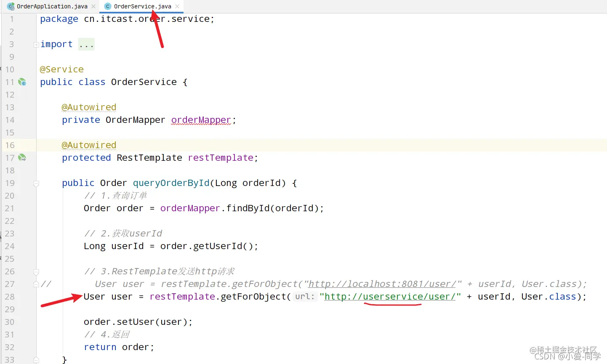
Task: Expand the collapsed import ellipsis
Action: click(x=86, y=44)
